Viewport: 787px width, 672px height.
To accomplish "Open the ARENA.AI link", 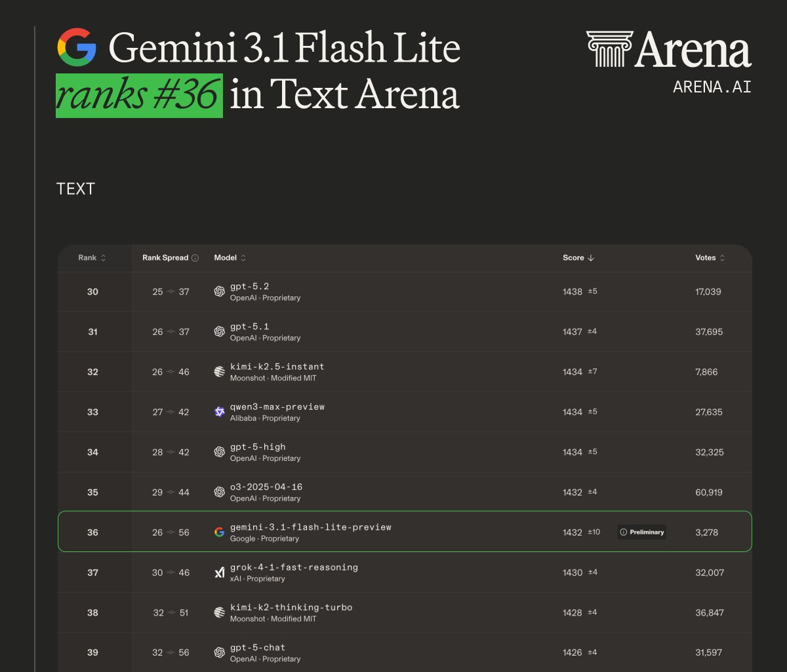I will click(712, 87).
